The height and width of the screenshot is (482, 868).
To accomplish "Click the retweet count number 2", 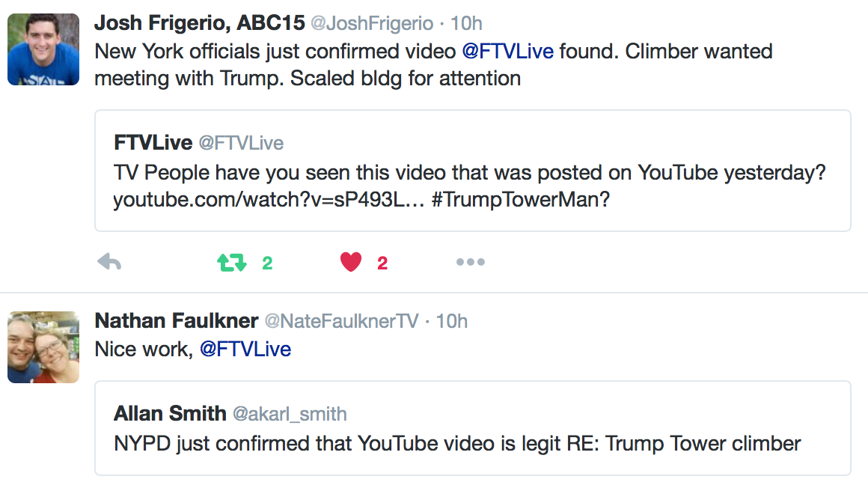I will (267, 263).
